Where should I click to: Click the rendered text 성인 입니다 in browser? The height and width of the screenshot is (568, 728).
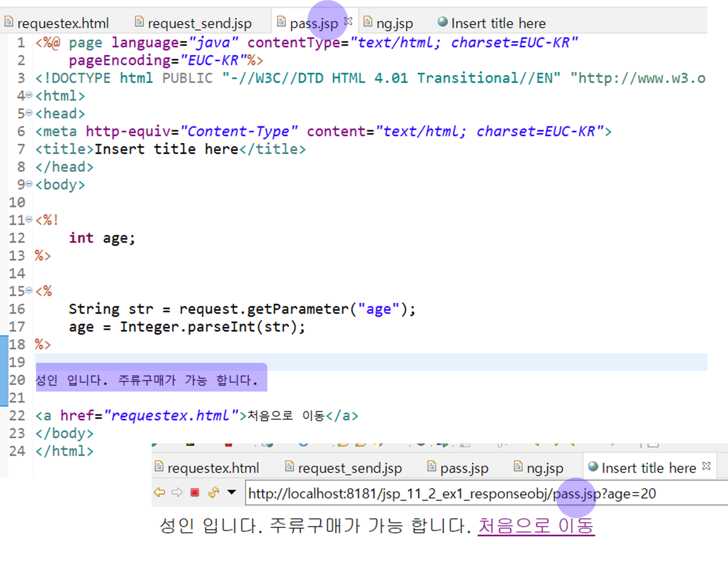[210, 525]
